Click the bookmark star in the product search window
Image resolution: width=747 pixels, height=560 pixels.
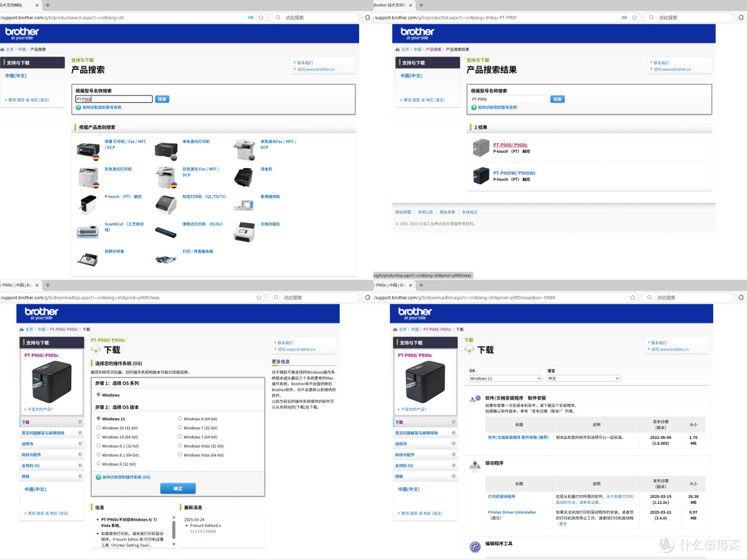[x=261, y=17]
